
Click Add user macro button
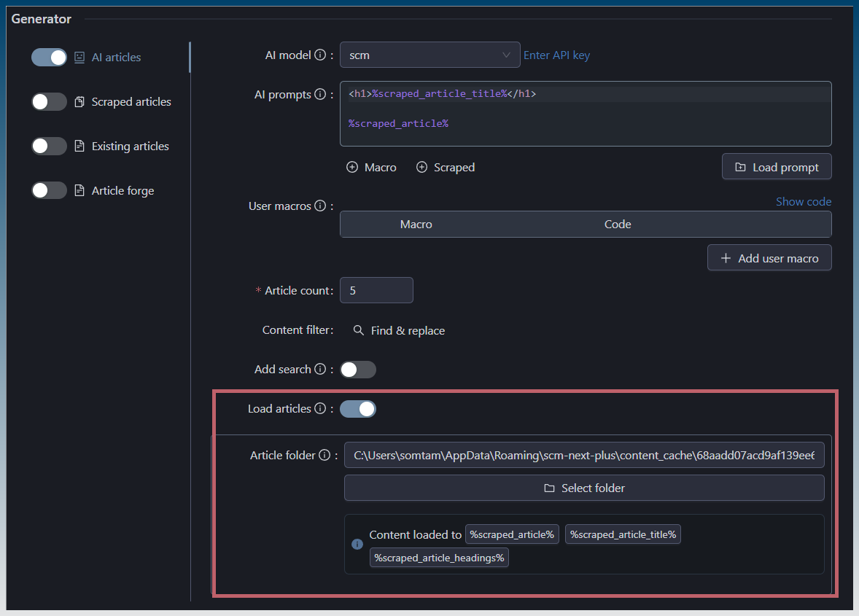coord(769,258)
